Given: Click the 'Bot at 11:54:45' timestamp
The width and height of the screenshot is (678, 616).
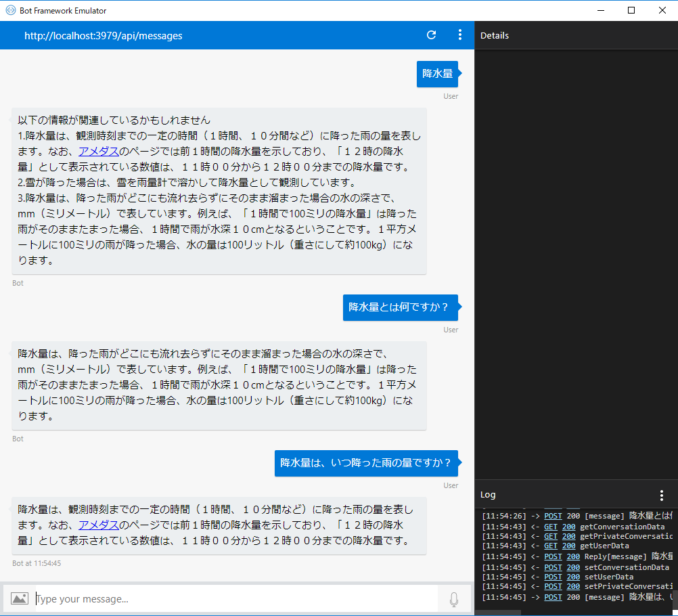Looking at the screenshot, I should pyautogui.click(x=37, y=563).
